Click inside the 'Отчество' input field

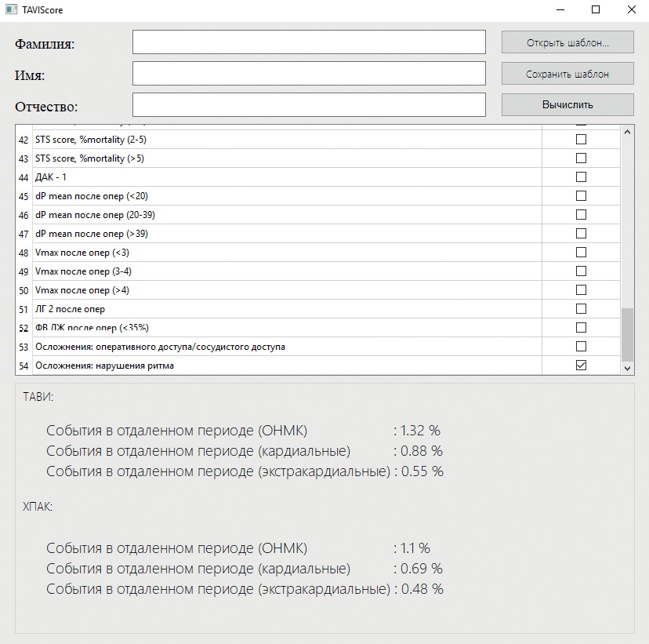coord(309,105)
